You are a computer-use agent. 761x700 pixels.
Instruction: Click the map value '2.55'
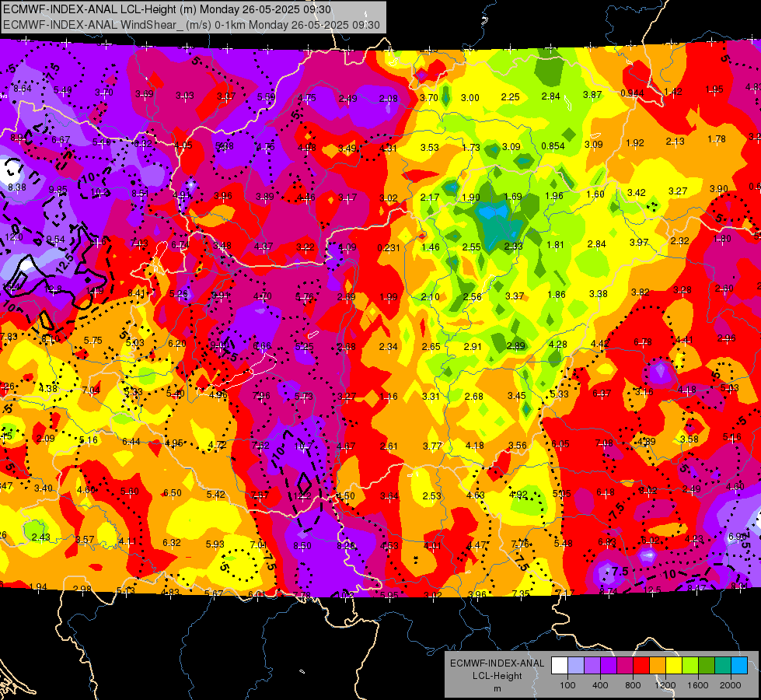(x=472, y=247)
